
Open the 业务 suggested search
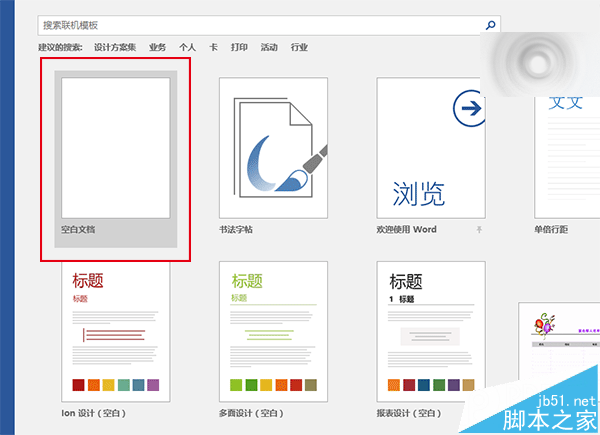coord(157,47)
